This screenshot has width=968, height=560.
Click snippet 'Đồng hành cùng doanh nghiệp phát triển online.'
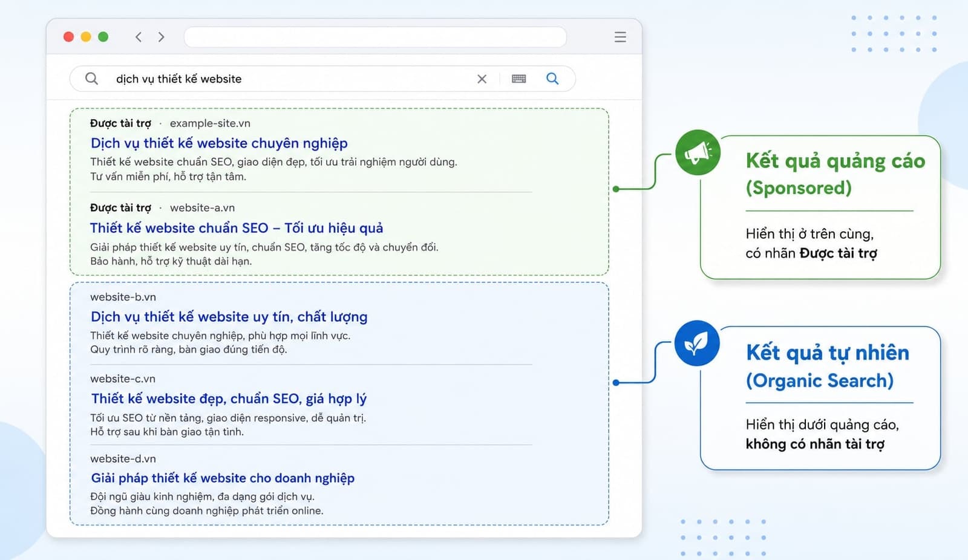tap(207, 510)
